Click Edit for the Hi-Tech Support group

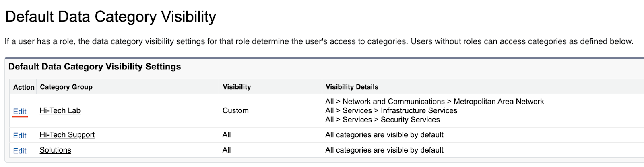(x=20, y=136)
